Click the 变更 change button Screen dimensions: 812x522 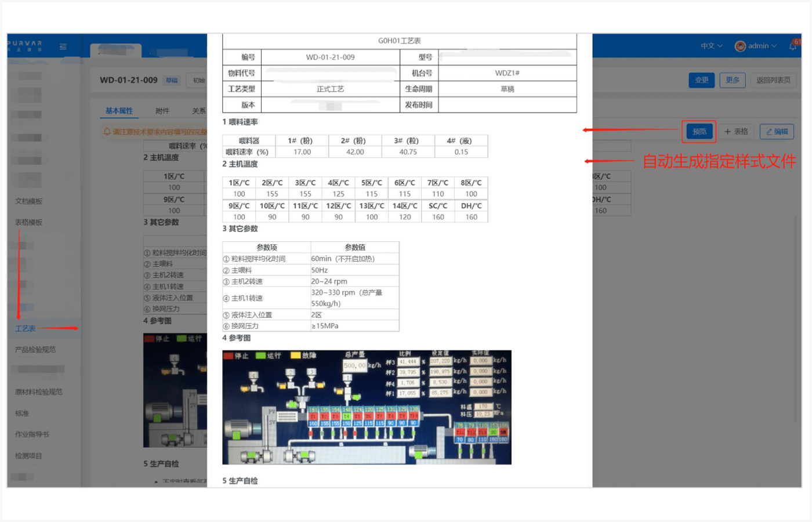pos(702,80)
